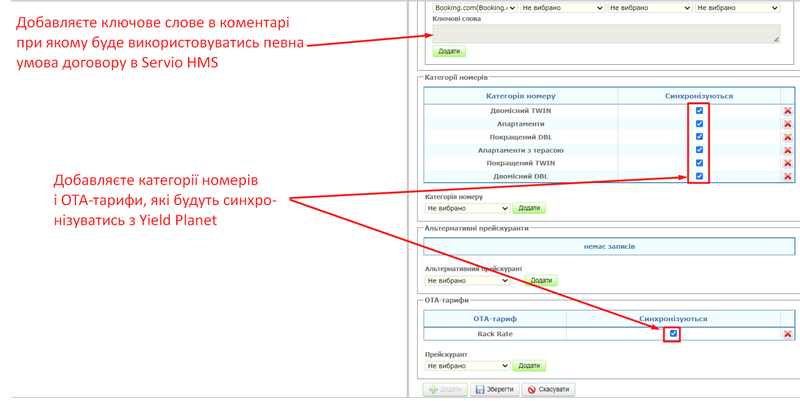Click the Зберегти save button with disk icon

tap(495, 390)
